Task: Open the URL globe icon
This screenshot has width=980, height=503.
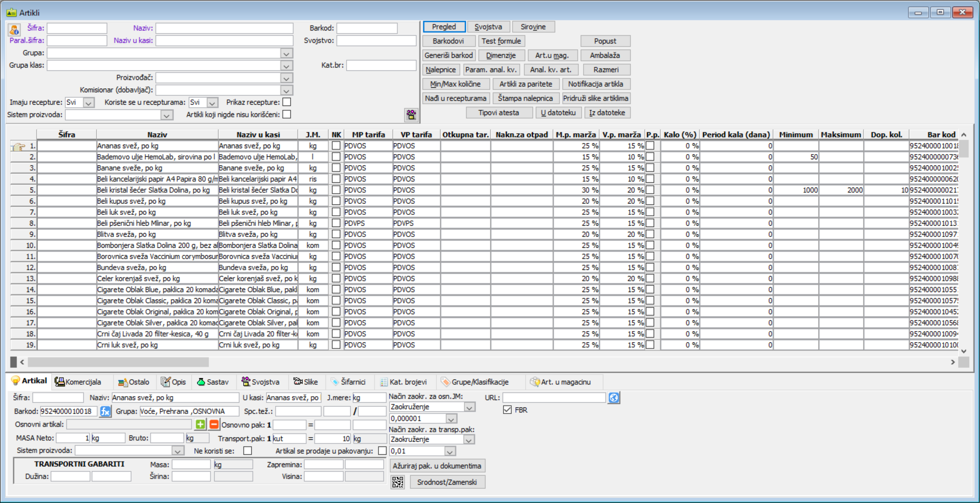Action: [614, 398]
